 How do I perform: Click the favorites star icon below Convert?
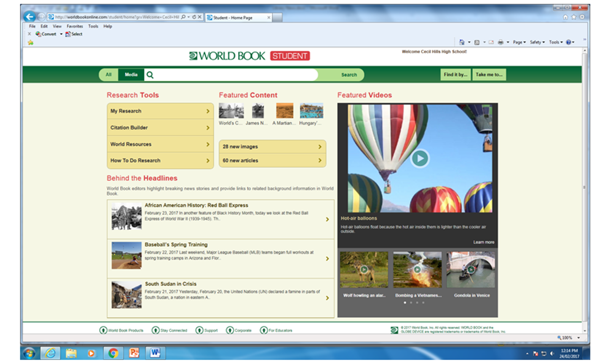tap(30, 42)
